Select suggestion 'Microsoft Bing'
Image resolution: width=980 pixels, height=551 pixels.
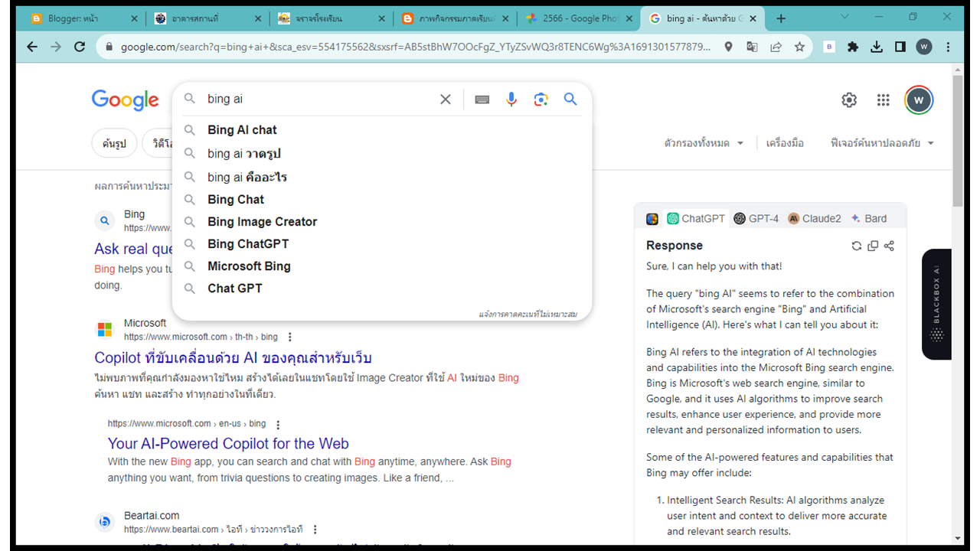(x=382, y=266)
